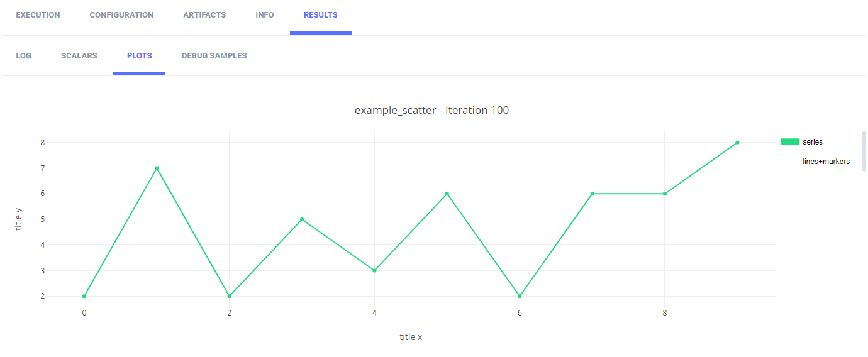Screen dimensions: 868x357
Task: Select the RESULTS tab
Action: click(x=320, y=15)
